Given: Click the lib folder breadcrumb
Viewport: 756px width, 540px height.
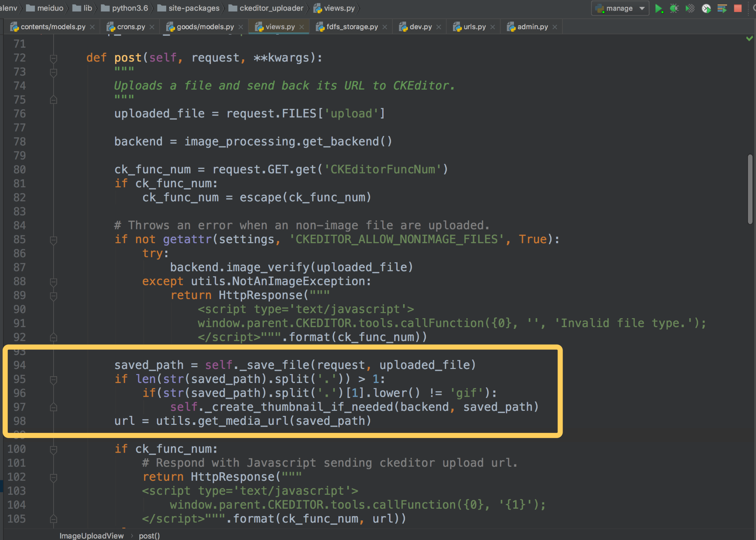Looking at the screenshot, I should tap(82, 8).
